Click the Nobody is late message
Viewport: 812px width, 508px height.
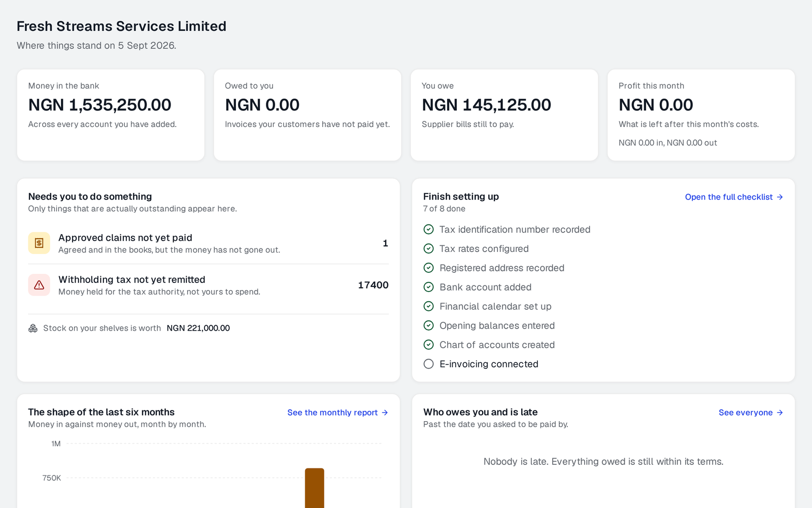coord(603,462)
